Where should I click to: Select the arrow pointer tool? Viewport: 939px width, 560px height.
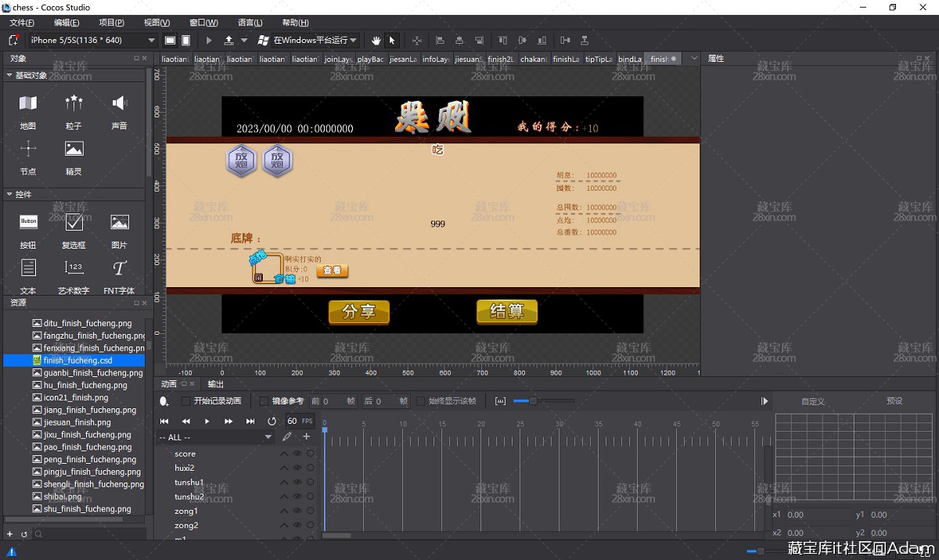click(x=392, y=40)
